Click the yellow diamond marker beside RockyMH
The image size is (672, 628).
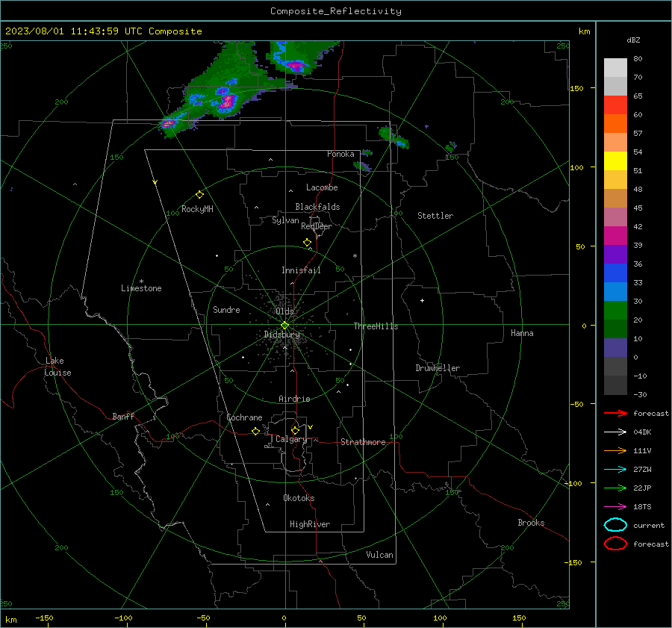pos(199,195)
